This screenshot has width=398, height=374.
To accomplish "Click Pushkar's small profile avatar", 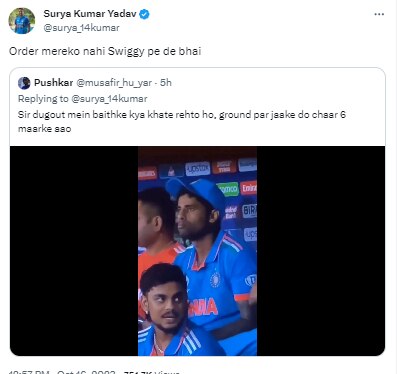I will tap(24, 83).
